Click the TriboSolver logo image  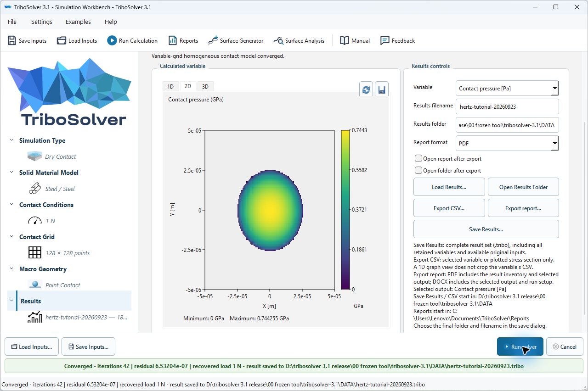click(x=69, y=92)
